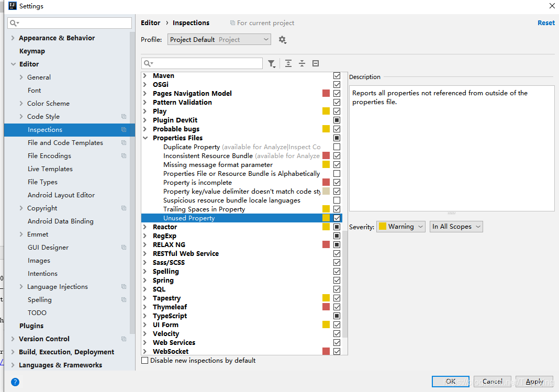The width and height of the screenshot is (559, 392).
Task: Open the Font settings page
Action: coord(34,91)
